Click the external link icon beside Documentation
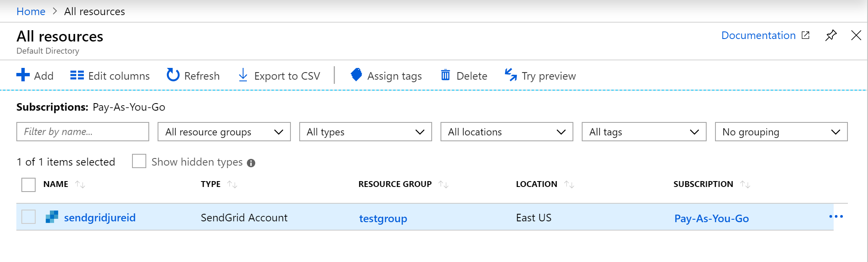 pyautogui.click(x=806, y=35)
